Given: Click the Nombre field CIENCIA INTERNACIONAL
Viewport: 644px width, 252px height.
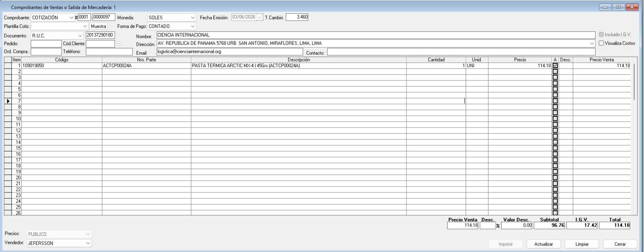Looking at the screenshot, I should point(376,35).
